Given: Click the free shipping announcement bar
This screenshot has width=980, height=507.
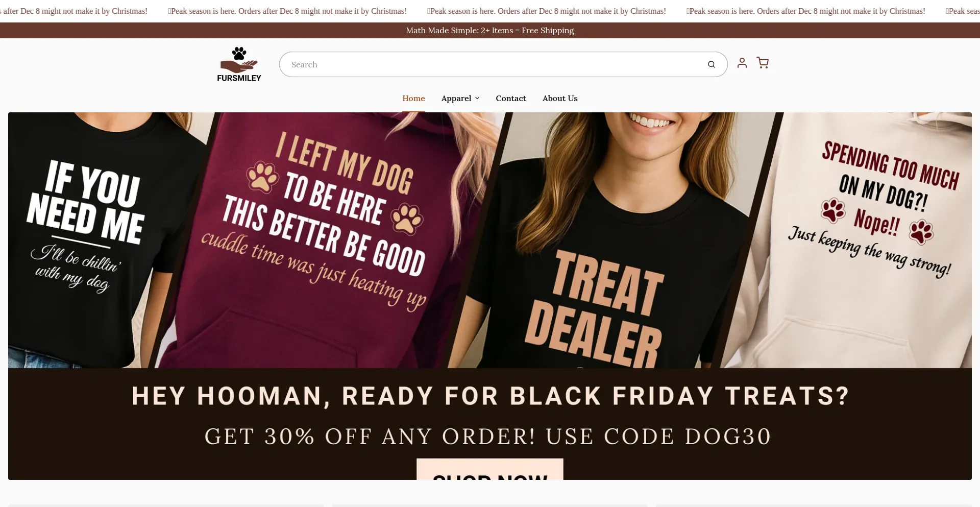Looking at the screenshot, I should point(490,30).
